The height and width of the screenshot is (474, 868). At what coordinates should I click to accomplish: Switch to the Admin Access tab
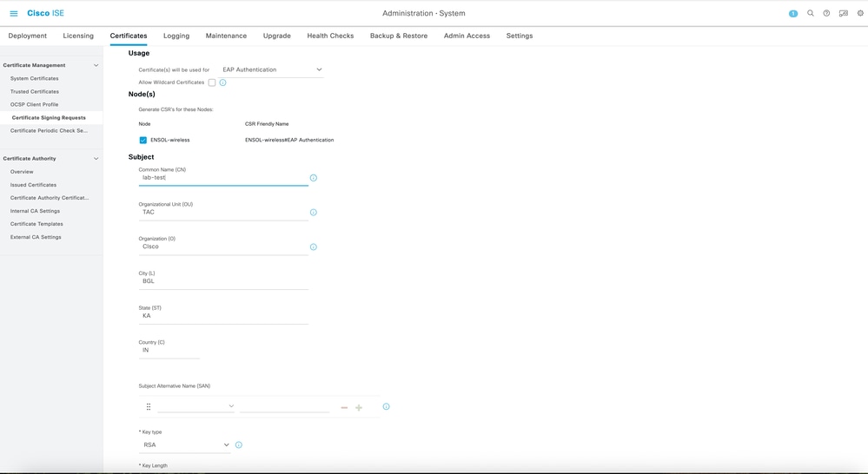click(467, 36)
